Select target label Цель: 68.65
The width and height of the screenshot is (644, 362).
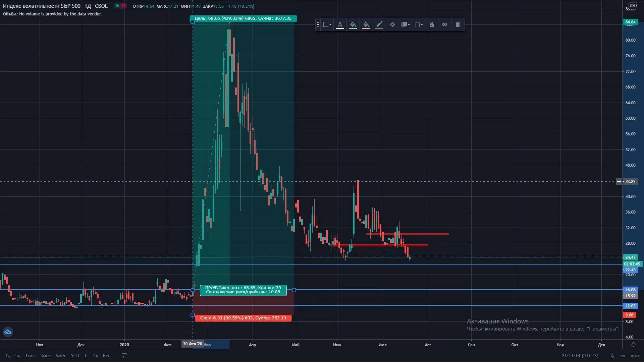243,18
